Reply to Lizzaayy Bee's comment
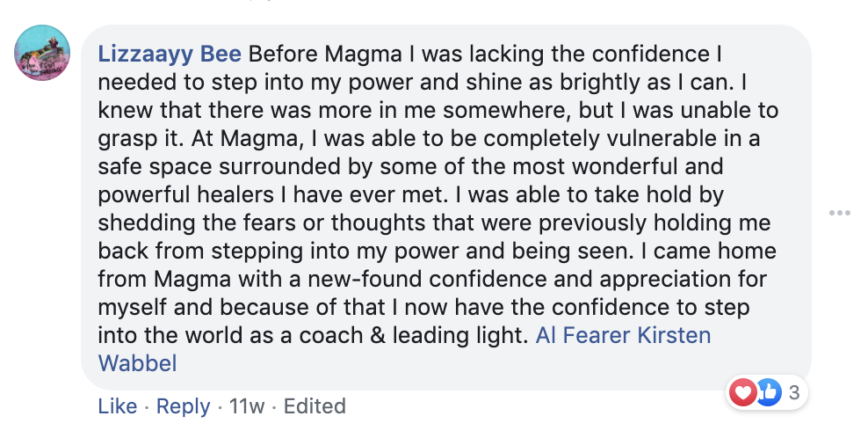The width and height of the screenshot is (868, 438). pos(183,406)
